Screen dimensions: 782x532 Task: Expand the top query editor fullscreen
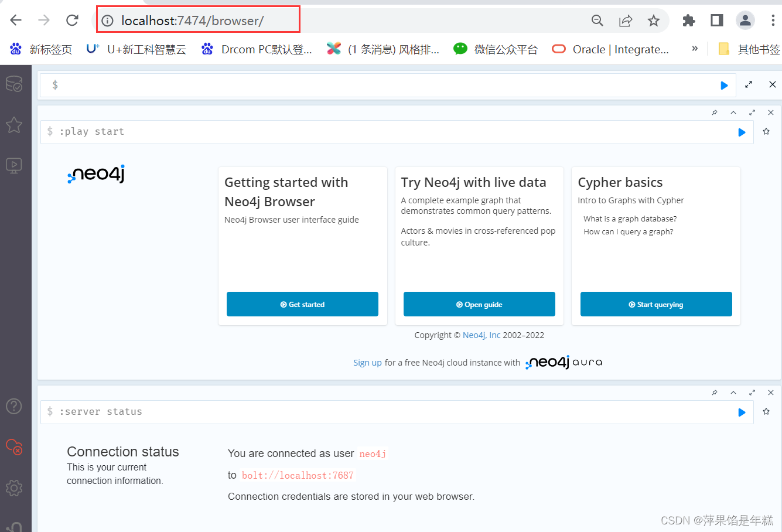point(749,85)
